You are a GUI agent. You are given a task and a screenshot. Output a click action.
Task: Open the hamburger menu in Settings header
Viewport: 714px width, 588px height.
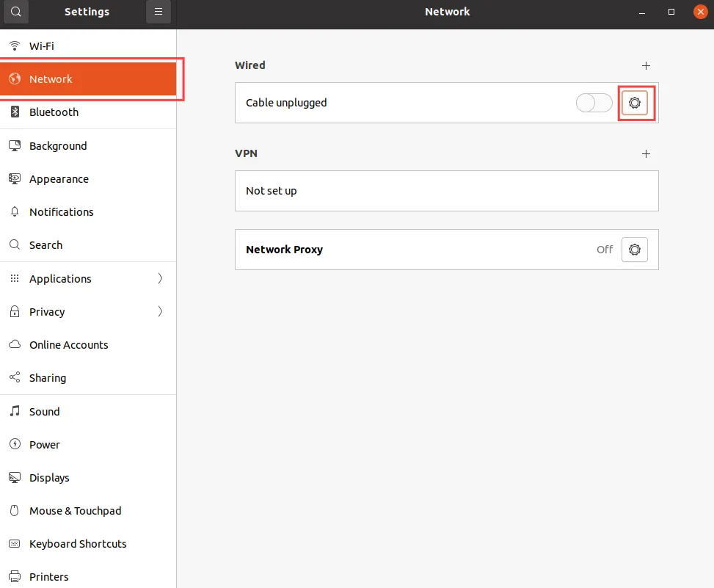[x=158, y=12]
